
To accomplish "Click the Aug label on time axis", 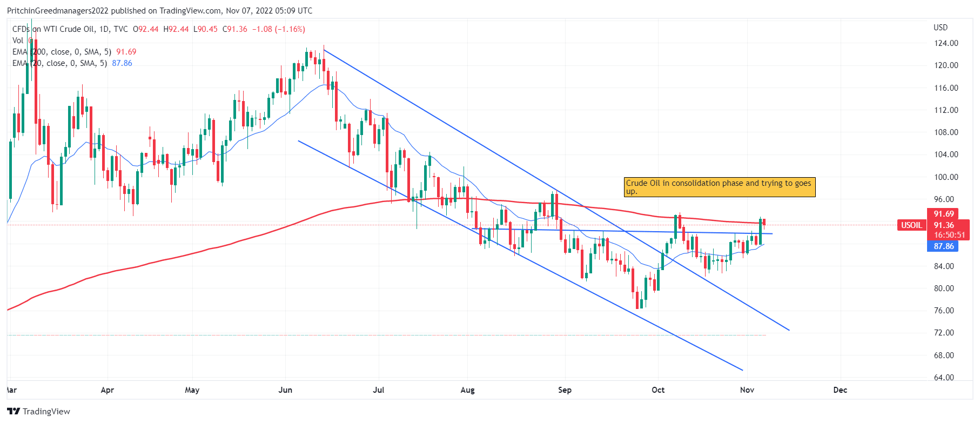I will (x=467, y=390).
